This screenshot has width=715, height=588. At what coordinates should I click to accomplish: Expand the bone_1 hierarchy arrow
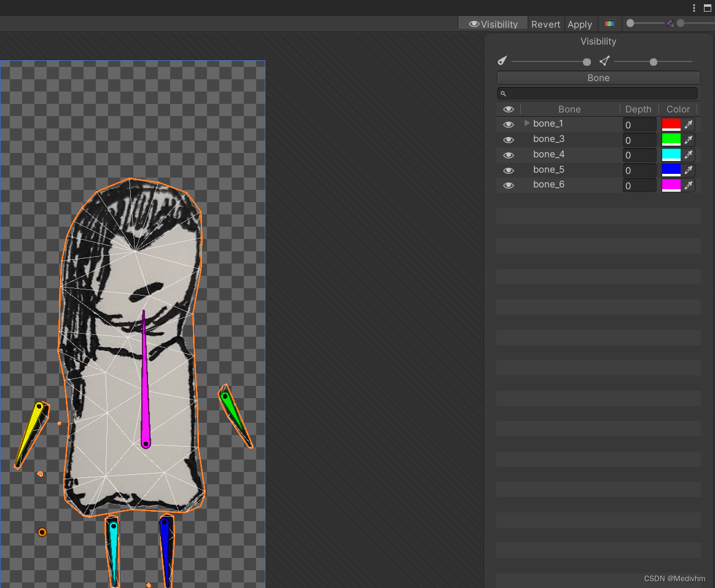(x=526, y=123)
